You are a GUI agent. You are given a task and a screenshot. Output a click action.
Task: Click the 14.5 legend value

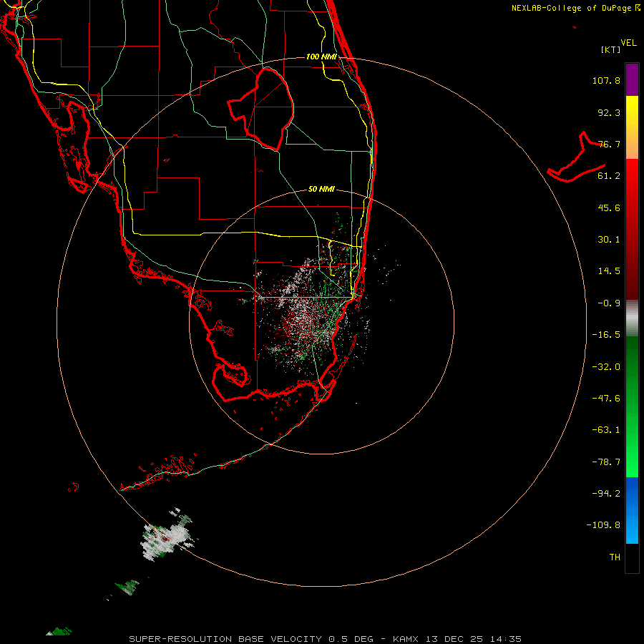[x=609, y=271]
